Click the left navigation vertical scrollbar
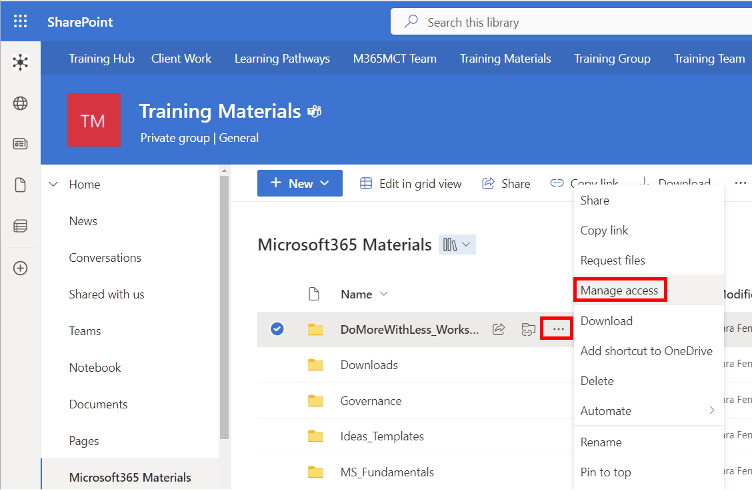Screen dimensions: 752x490 [x=224, y=307]
